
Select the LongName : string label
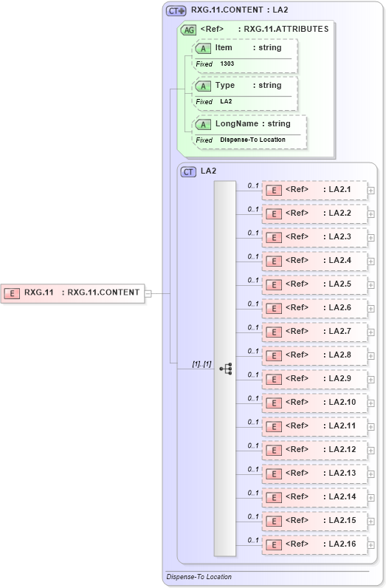click(x=253, y=124)
